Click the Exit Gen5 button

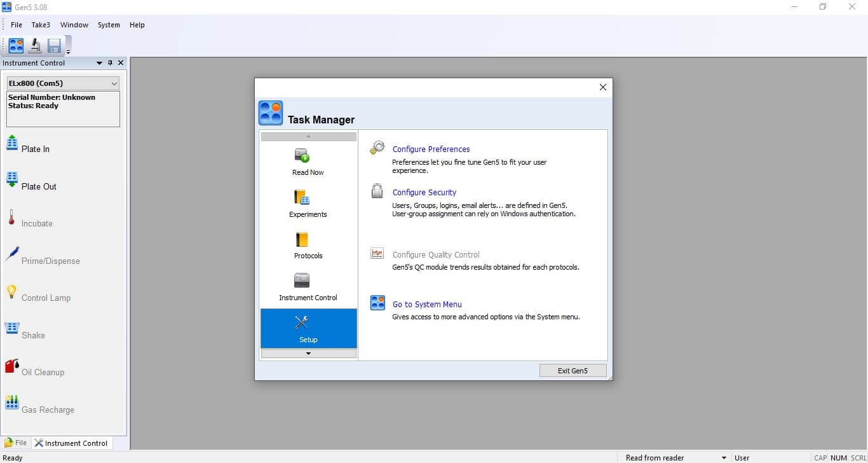coord(573,371)
